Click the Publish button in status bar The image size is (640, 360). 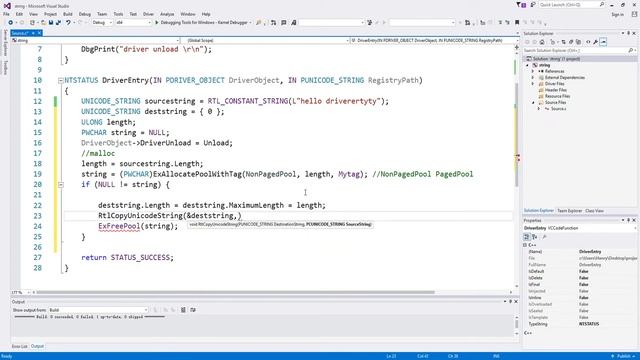[623, 356]
